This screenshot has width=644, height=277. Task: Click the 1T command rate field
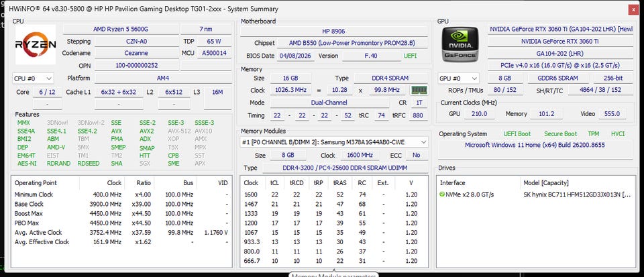pyautogui.click(x=419, y=103)
